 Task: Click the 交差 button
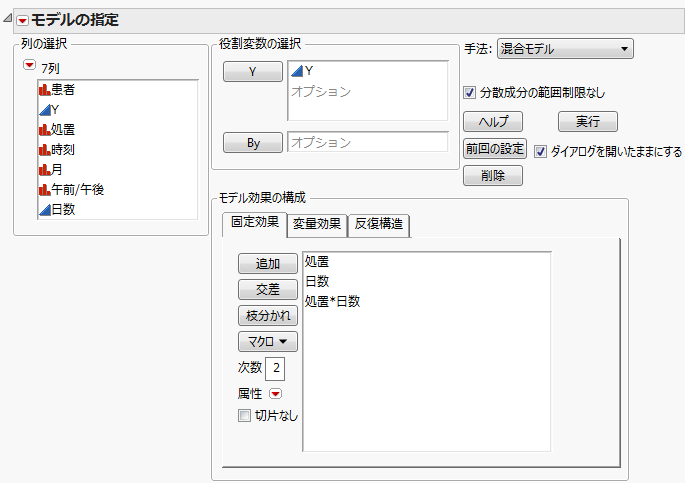[268, 290]
